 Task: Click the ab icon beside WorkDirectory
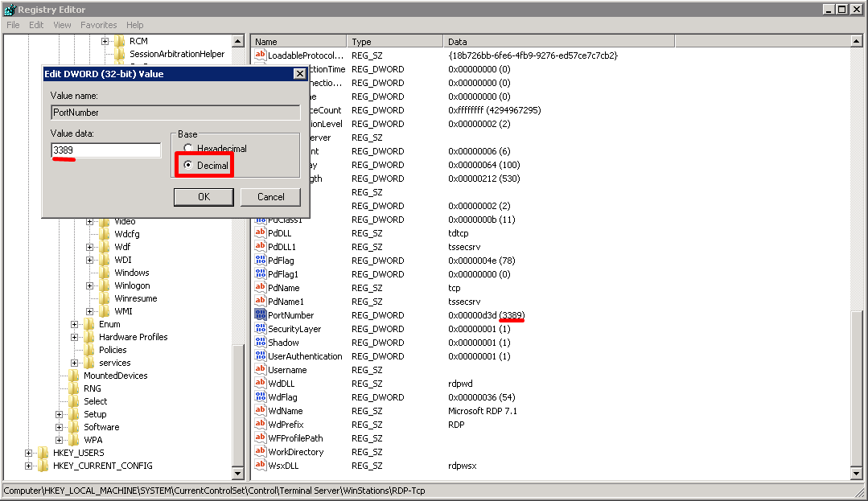coord(261,451)
